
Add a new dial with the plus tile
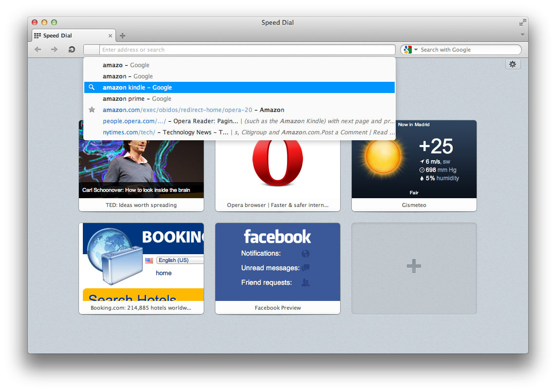pos(414,266)
